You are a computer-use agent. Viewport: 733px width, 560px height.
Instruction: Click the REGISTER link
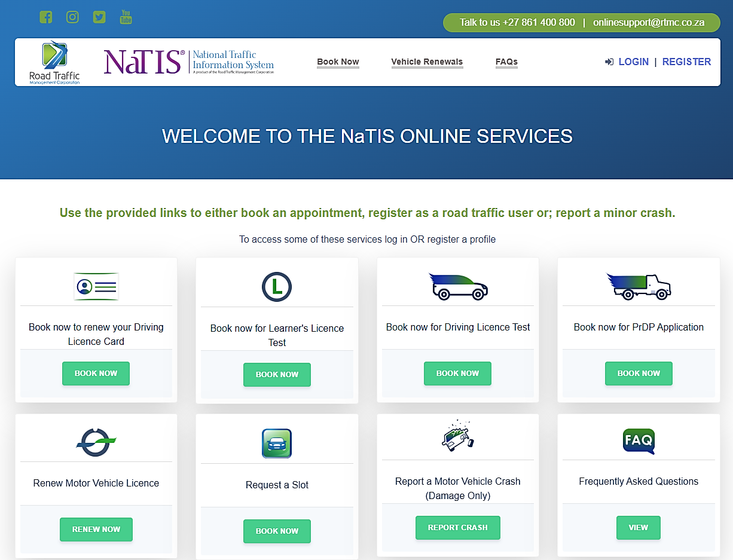[686, 62]
